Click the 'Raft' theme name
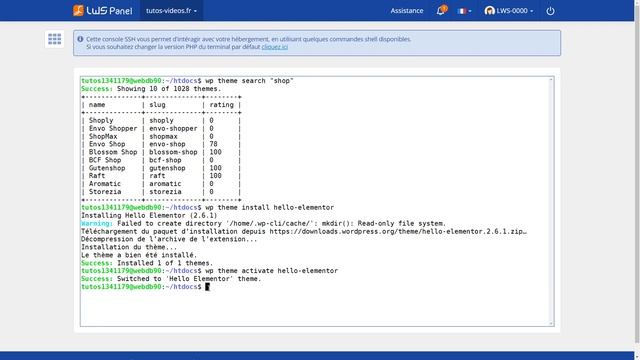The width and height of the screenshot is (640, 360). coord(97,176)
